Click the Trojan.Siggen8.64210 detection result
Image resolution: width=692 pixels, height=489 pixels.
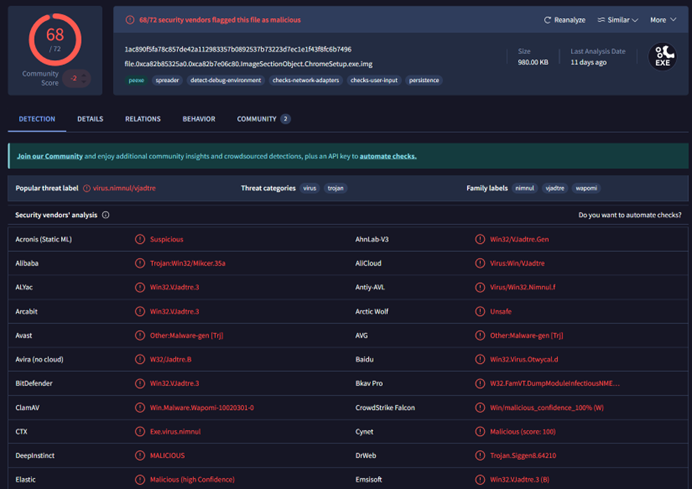pos(523,455)
